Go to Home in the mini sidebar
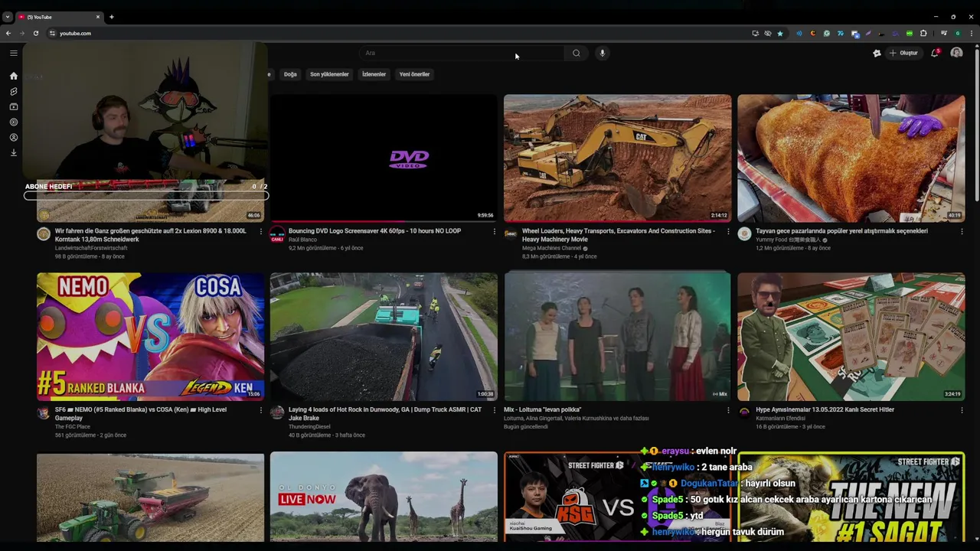 click(13, 76)
